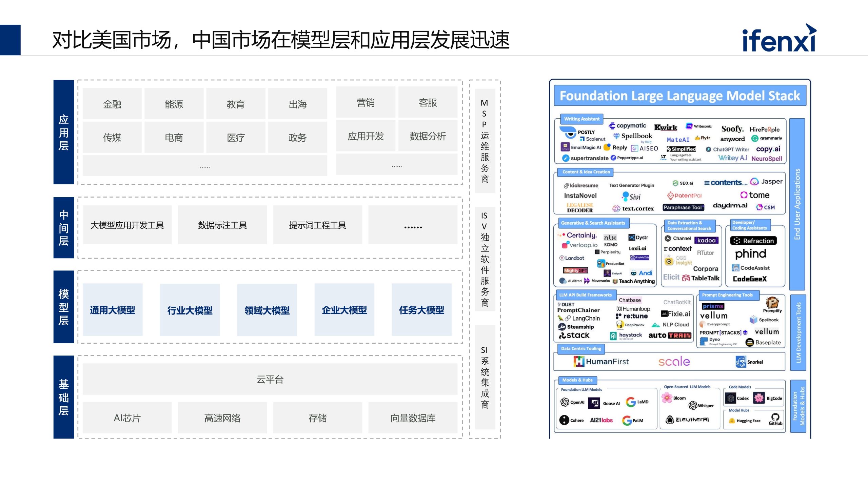Click the Content & Idea Creation label
868x488 pixels.
(586, 172)
